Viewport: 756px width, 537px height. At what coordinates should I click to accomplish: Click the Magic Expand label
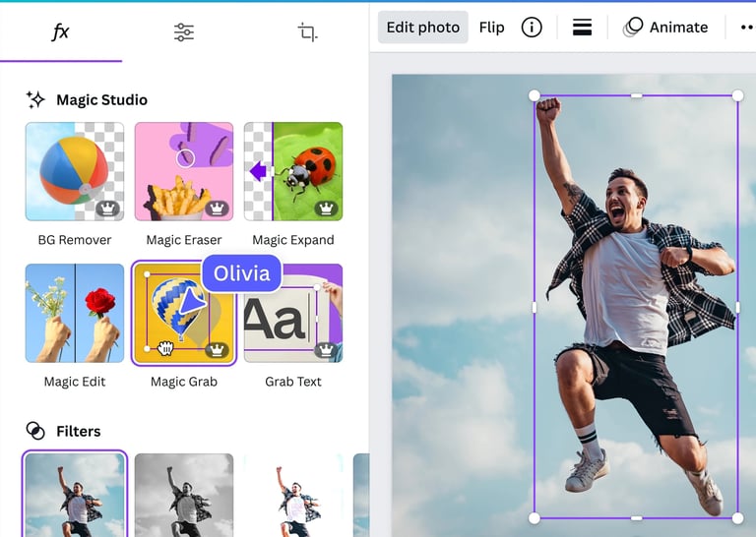click(293, 240)
